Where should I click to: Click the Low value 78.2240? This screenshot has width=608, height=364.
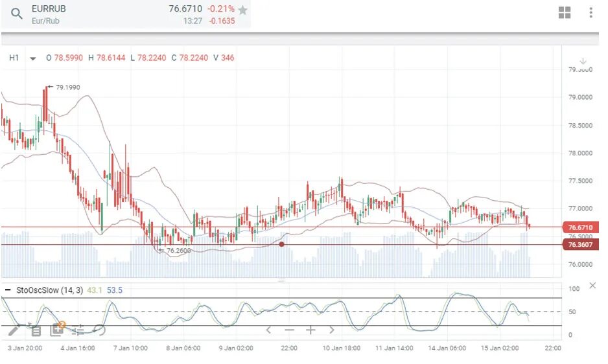coord(152,58)
